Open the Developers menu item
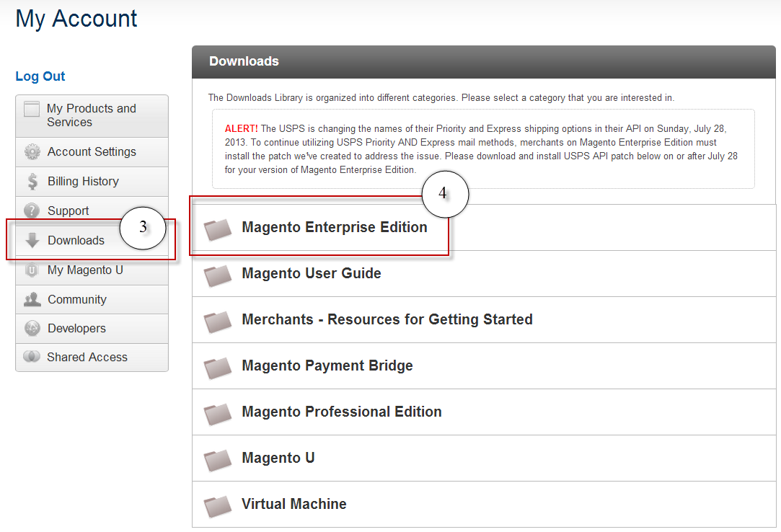Image resolution: width=781 pixels, height=532 pixels. (x=76, y=329)
